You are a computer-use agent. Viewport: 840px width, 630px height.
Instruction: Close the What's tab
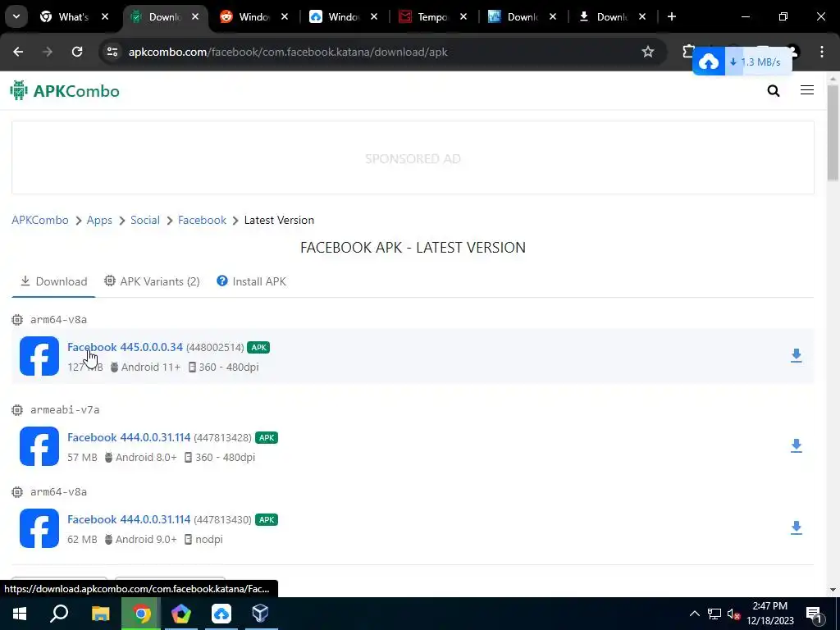tap(105, 16)
